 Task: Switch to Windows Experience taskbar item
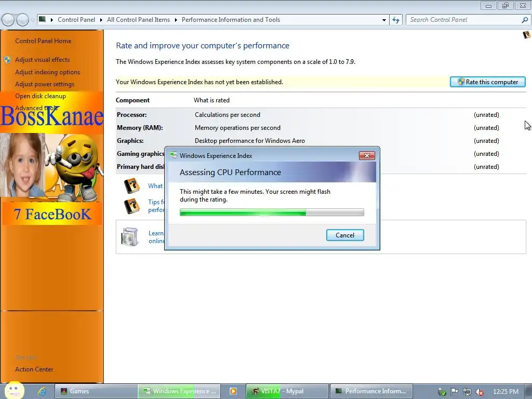click(x=179, y=391)
